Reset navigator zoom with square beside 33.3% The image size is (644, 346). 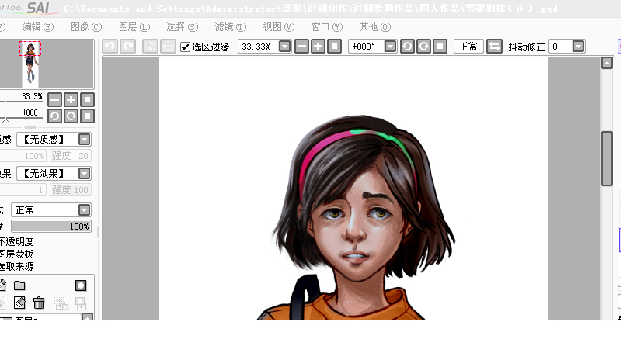coord(87,99)
